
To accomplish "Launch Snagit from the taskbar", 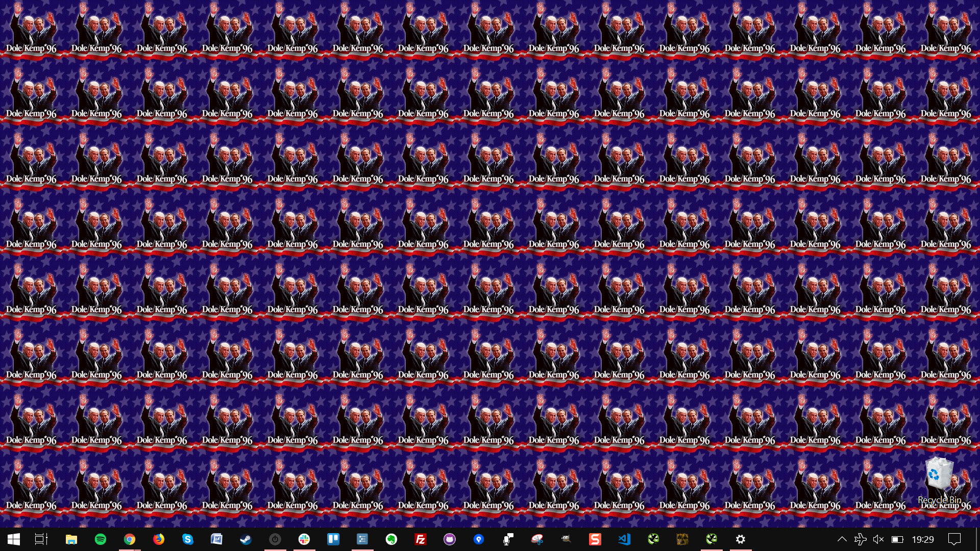I will (x=595, y=539).
